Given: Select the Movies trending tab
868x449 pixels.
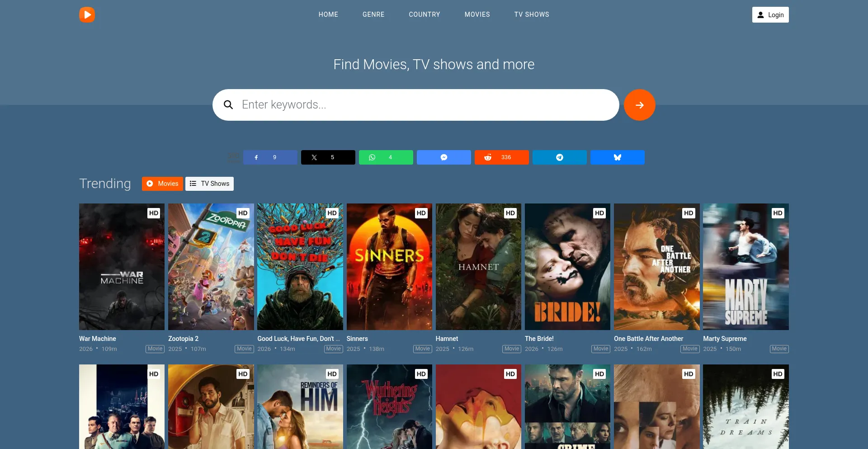Looking at the screenshot, I should pos(162,184).
